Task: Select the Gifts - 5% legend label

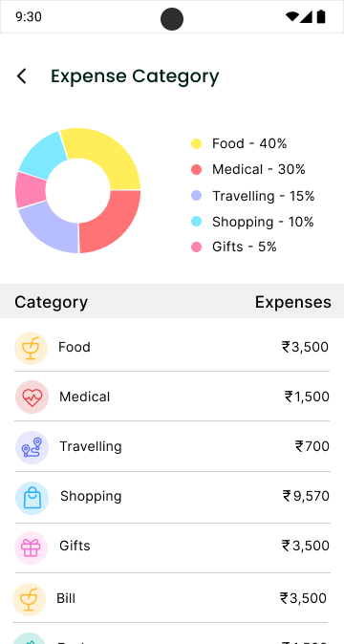Action: click(245, 247)
